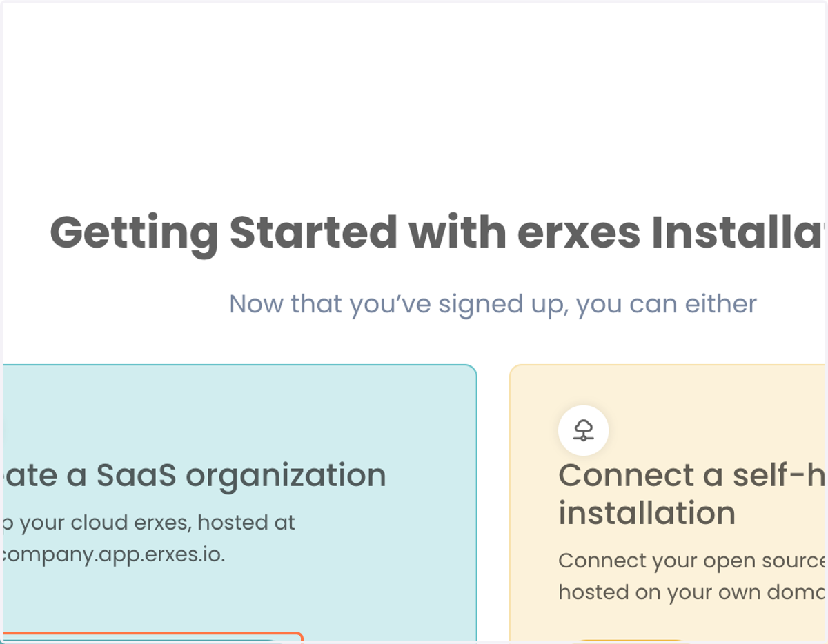The image size is (828, 644).
Task: Click the hosted on your own domain text
Action: [693, 592]
